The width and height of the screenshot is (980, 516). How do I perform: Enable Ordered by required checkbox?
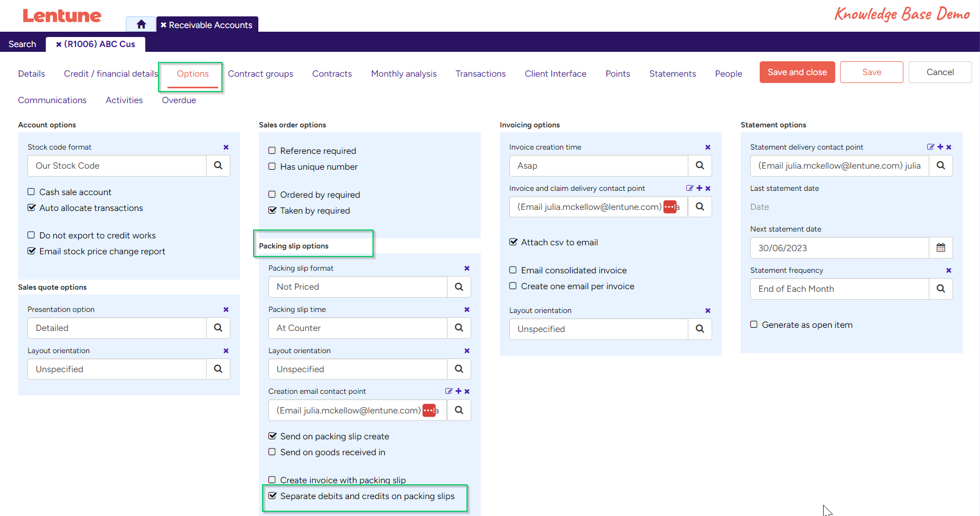point(272,195)
